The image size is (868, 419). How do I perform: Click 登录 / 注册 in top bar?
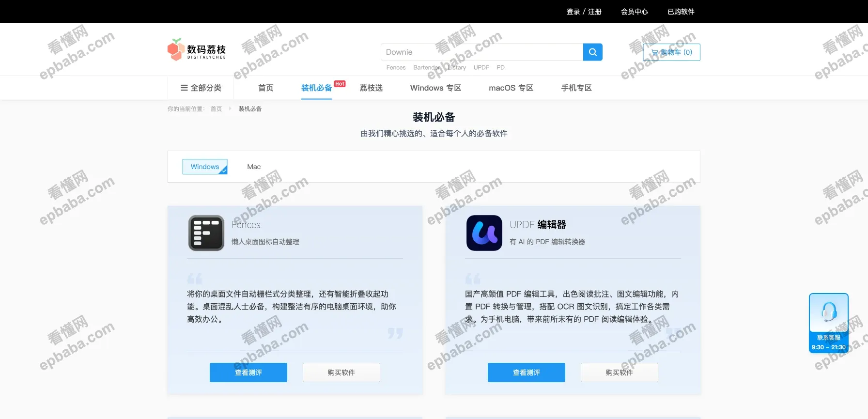(584, 12)
